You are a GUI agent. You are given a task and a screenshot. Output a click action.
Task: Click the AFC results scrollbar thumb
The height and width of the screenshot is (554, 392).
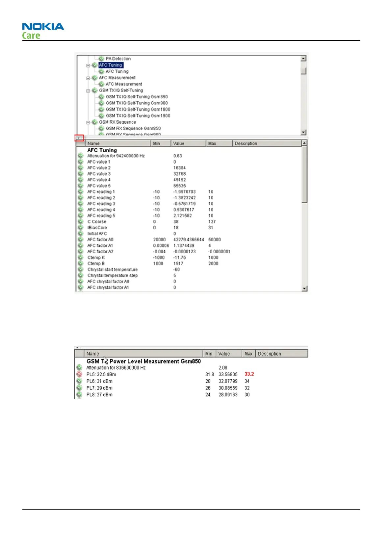click(304, 174)
